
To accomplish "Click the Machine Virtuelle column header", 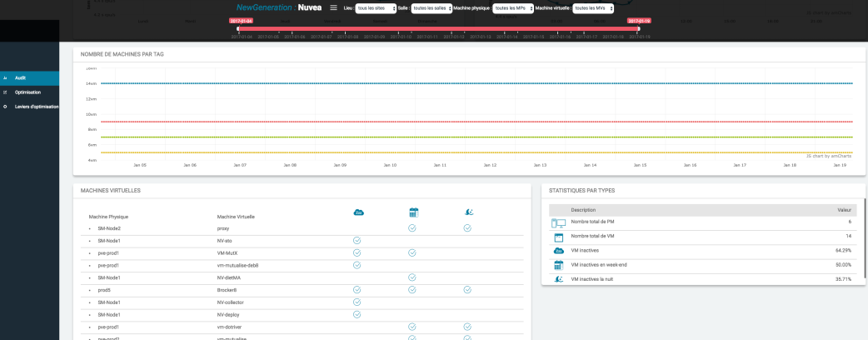I will 236,217.
